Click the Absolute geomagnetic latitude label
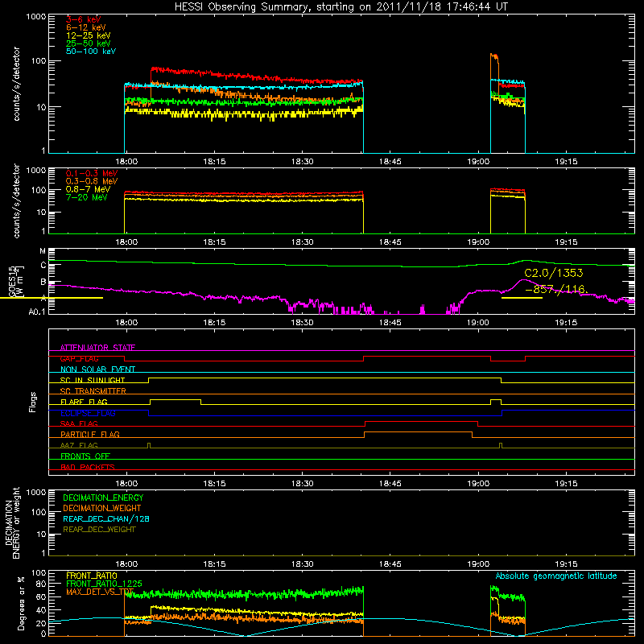The width and height of the screenshot is (644, 644). pyautogui.click(x=556, y=576)
